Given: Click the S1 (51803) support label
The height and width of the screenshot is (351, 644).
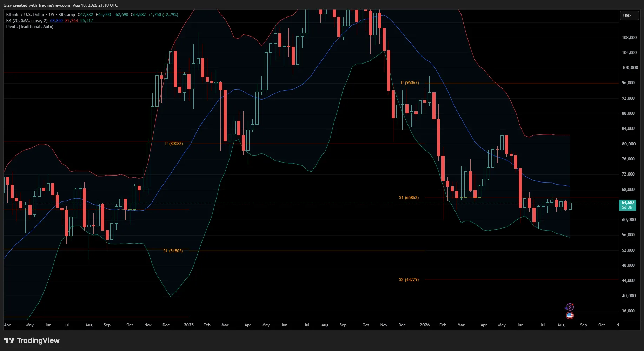Looking at the screenshot, I should click(x=173, y=251).
